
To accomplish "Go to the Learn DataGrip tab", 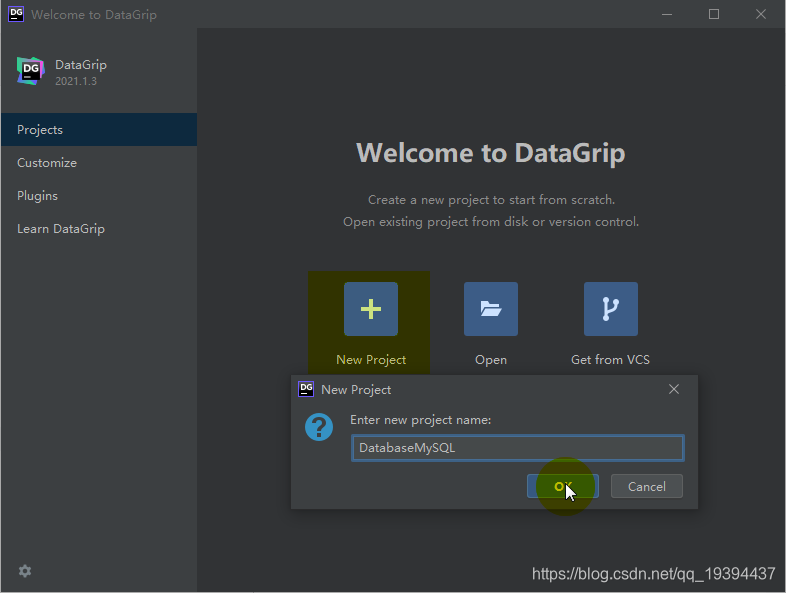I will (x=99, y=229).
